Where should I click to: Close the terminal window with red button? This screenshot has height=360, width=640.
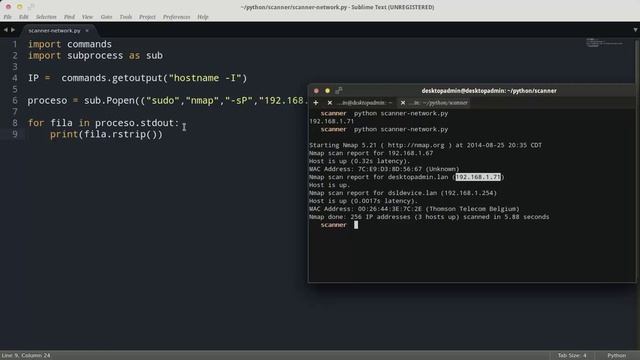click(316, 91)
